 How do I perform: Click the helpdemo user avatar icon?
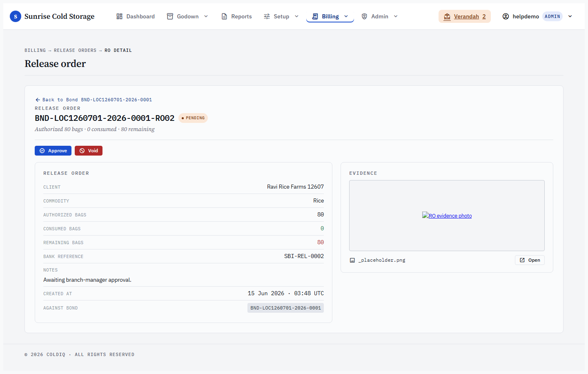[x=506, y=16]
